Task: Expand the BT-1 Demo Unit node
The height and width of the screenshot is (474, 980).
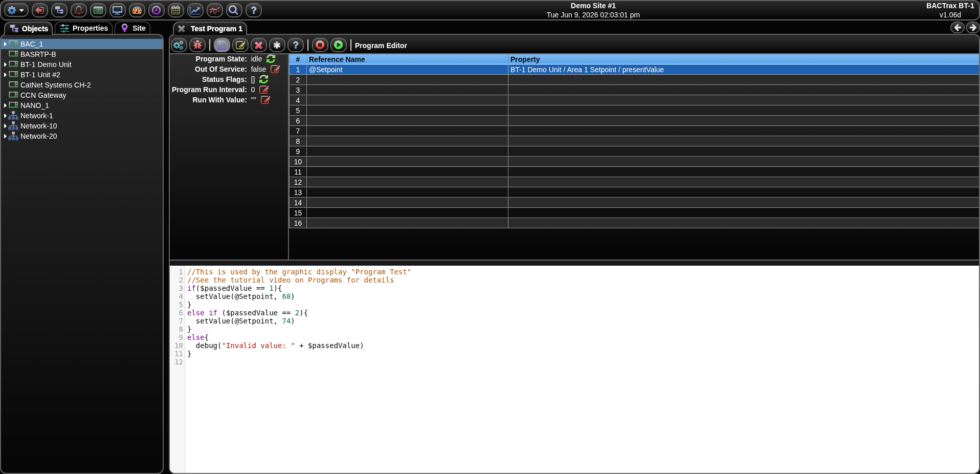Action: tap(5, 64)
